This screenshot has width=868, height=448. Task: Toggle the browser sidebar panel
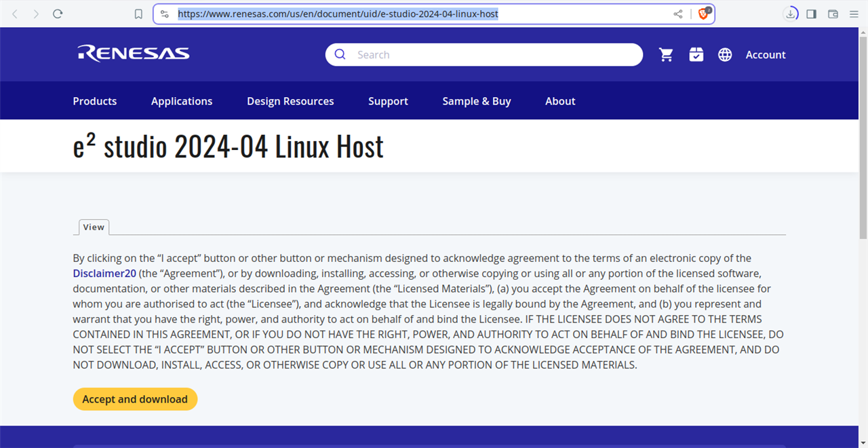pyautogui.click(x=811, y=14)
